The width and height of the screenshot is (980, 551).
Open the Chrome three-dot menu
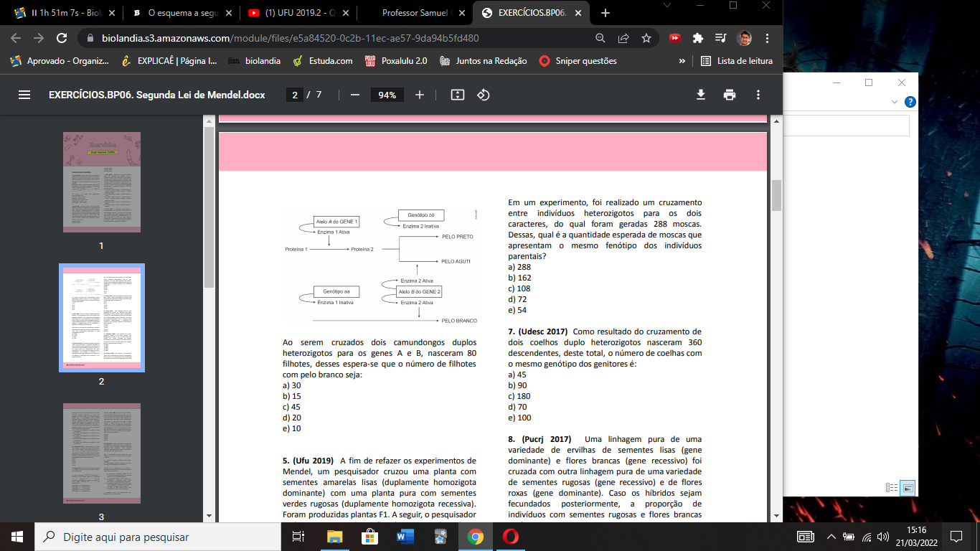pyautogui.click(x=767, y=38)
